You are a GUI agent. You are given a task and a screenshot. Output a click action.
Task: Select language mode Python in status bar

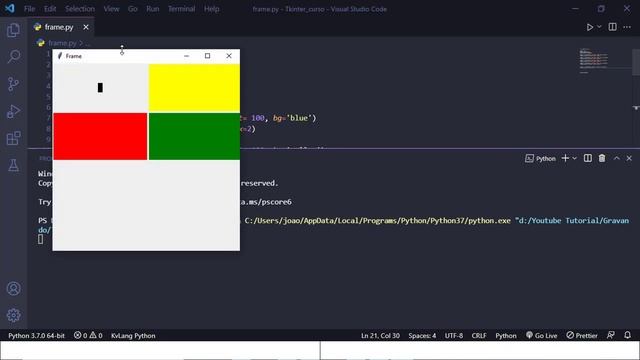(x=506, y=336)
